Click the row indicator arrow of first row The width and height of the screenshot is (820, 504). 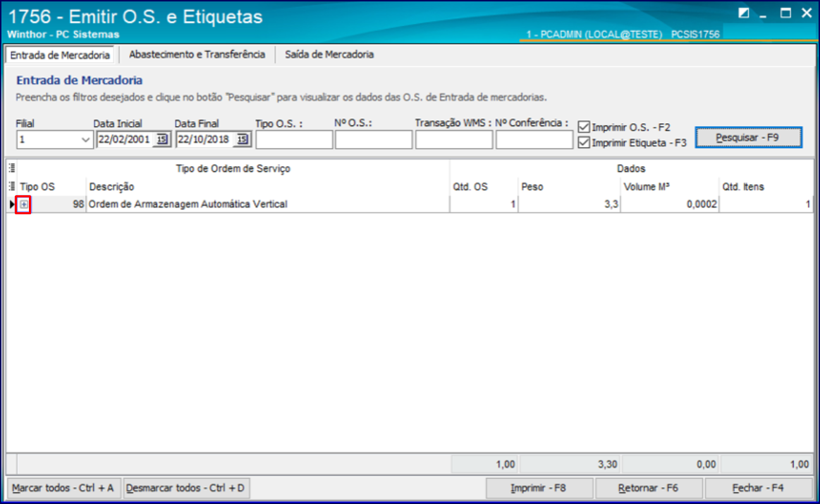point(11,204)
